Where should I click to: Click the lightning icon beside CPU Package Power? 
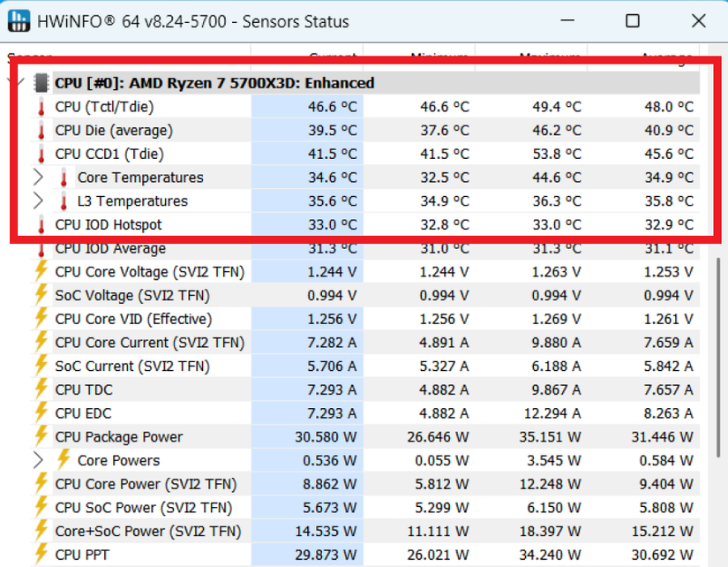click(x=41, y=436)
